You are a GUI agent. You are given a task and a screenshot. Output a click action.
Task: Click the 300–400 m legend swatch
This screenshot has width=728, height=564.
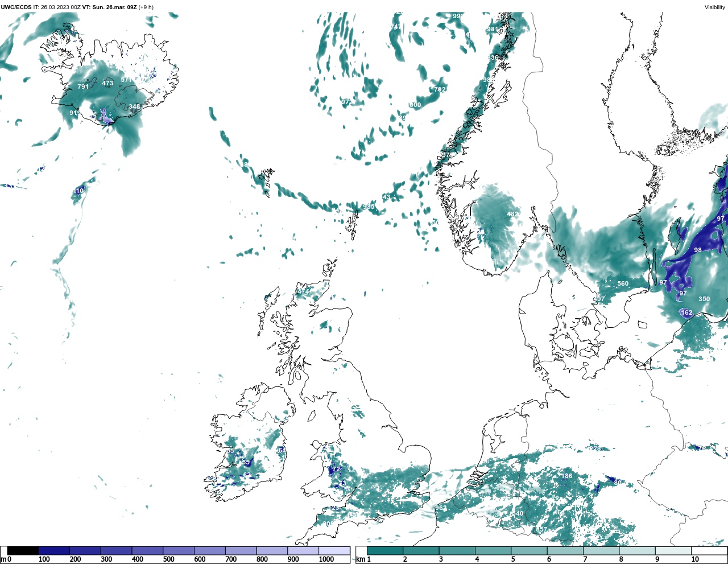coord(116,550)
